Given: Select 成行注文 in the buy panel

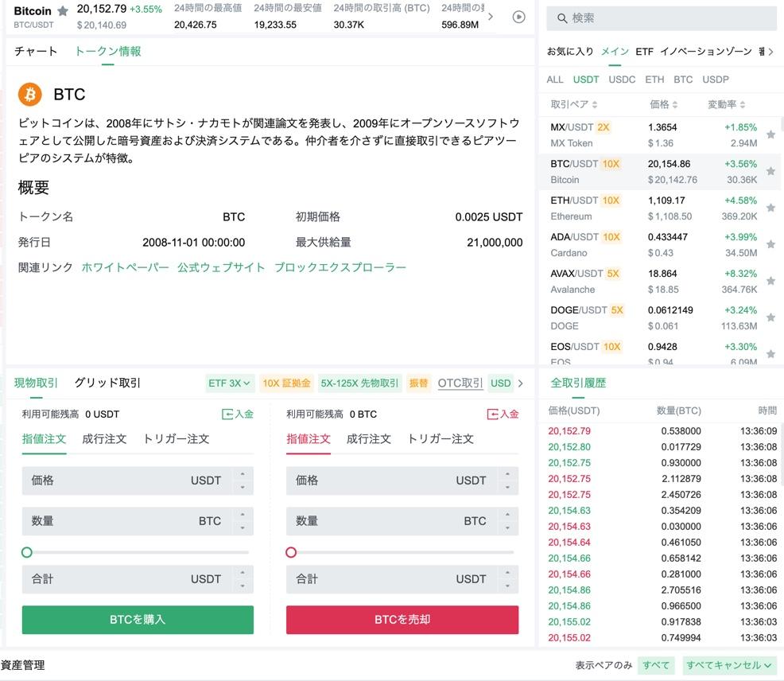Looking at the screenshot, I should coord(104,439).
